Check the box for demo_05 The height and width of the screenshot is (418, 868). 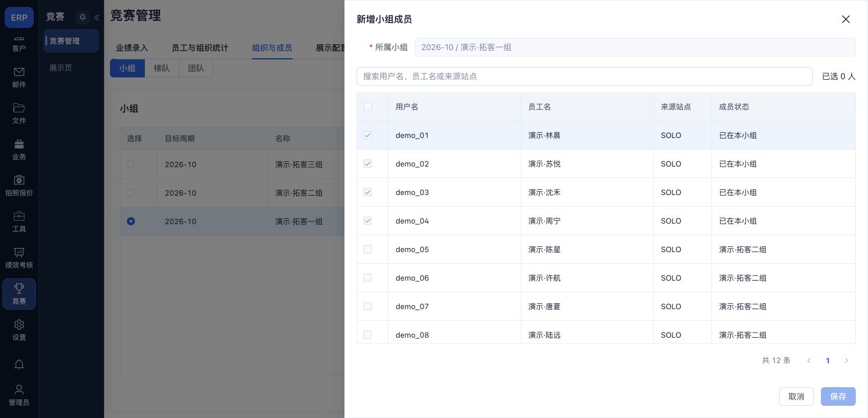[368, 249]
